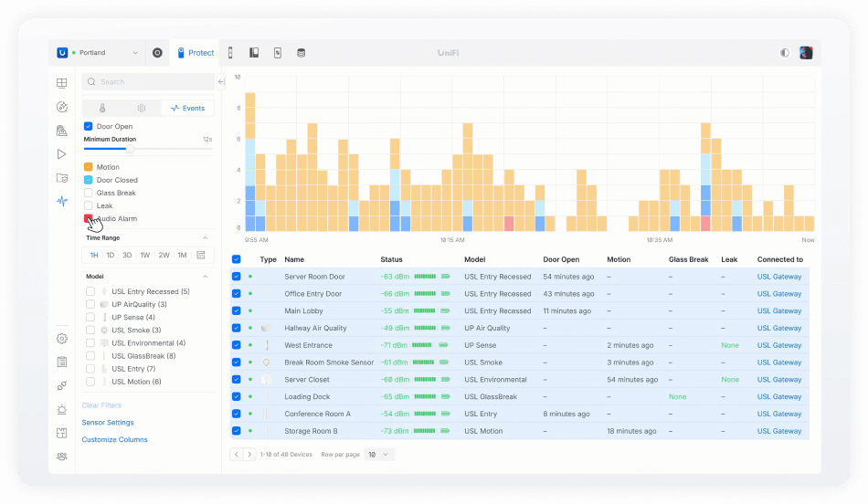Viewport: 868px width, 504px height.
Task: Select the 1M time range
Action: point(182,255)
